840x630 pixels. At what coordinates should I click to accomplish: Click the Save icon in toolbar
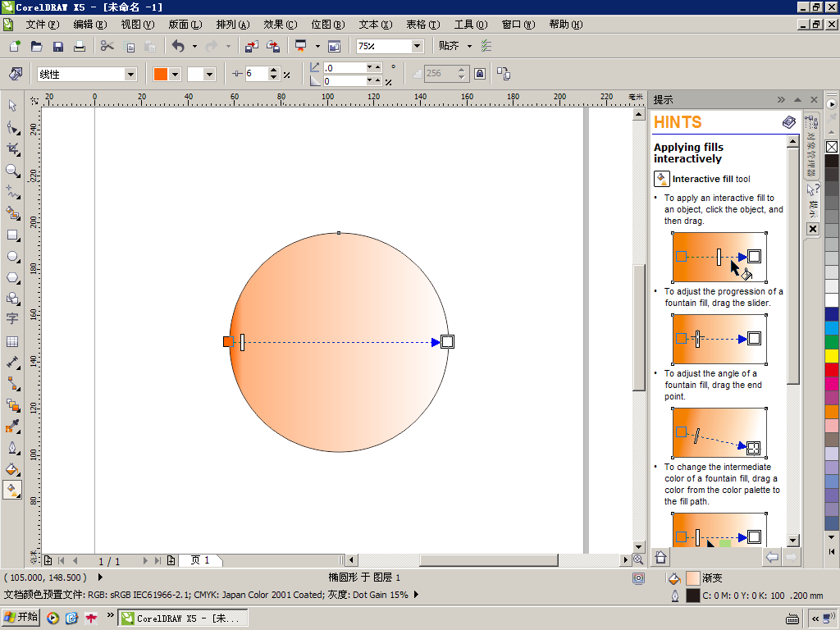tap(58, 47)
